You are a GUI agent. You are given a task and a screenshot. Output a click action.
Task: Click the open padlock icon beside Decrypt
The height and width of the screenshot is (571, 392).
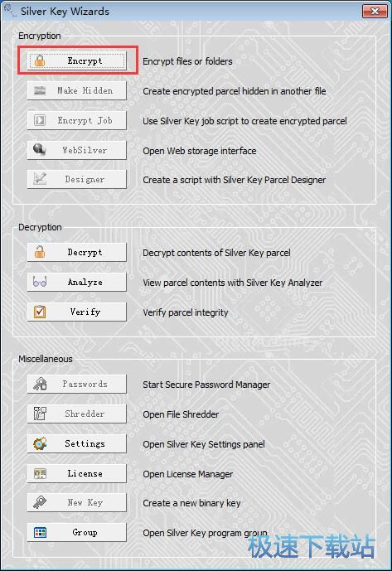click(x=40, y=252)
